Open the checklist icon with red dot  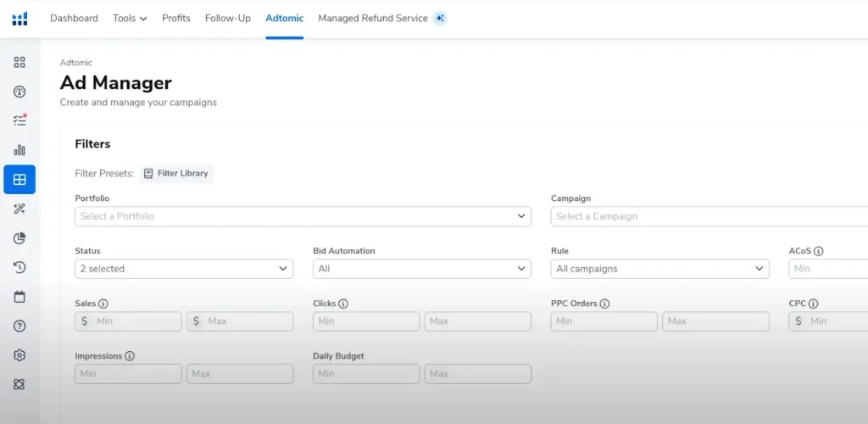(x=19, y=120)
